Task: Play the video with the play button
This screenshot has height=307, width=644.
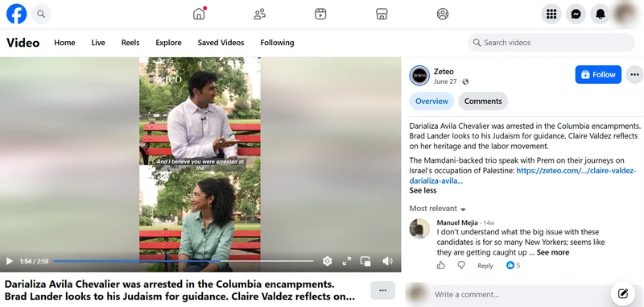Action: [x=10, y=261]
